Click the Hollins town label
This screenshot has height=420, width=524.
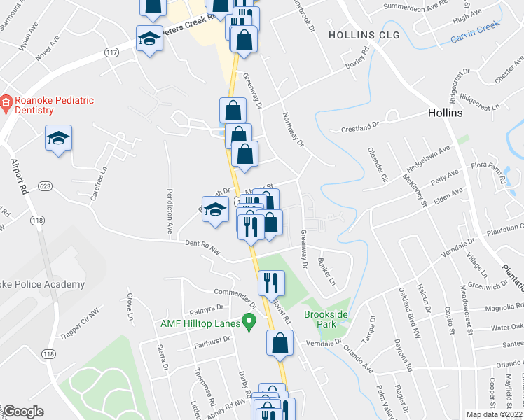click(x=446, y=113)
